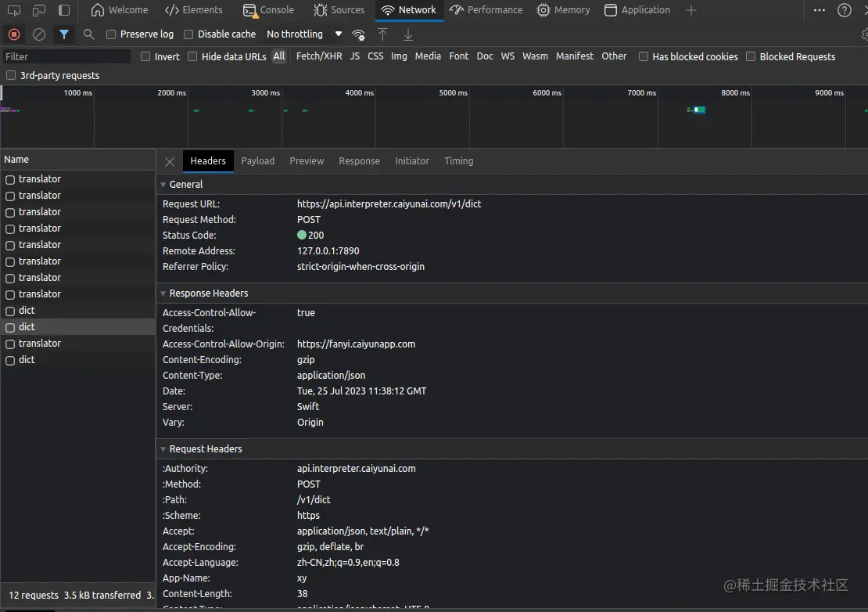Toggle the sidebar dock panel icon
Viewport: 868px width, 612px height.
tap(64, 10)
